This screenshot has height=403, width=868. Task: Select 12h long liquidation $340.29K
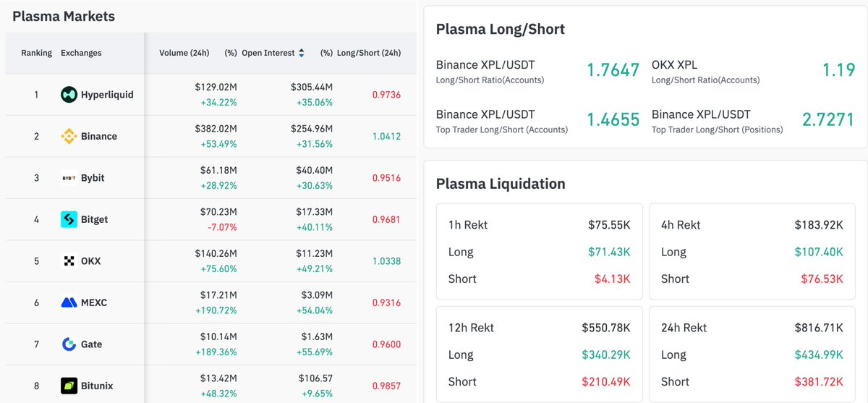(606, 355)
